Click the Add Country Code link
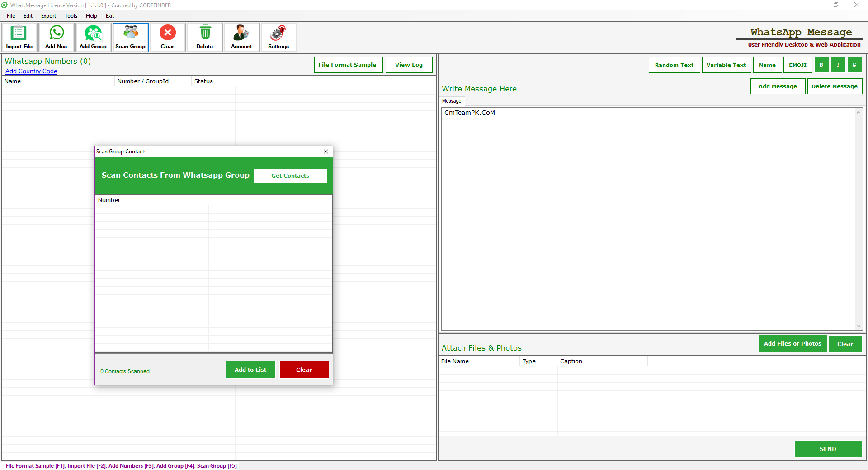 pos(31,71)
